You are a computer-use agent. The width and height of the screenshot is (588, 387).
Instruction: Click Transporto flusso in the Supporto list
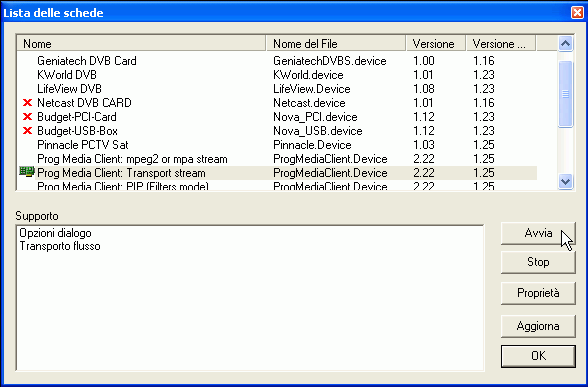pos(60,246)
